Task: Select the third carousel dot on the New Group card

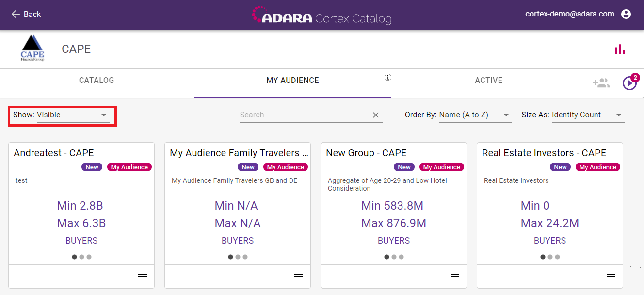Action: click(x=401, y=257)
